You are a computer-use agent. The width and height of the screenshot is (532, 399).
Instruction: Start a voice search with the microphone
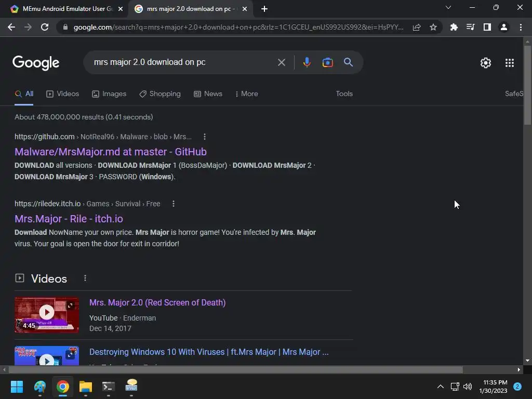pos(307,62)
